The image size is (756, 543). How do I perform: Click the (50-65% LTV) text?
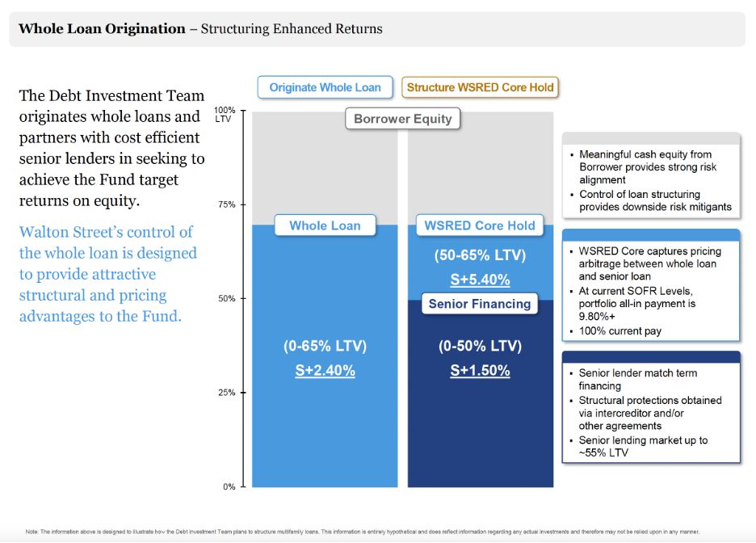click(480, 255)
